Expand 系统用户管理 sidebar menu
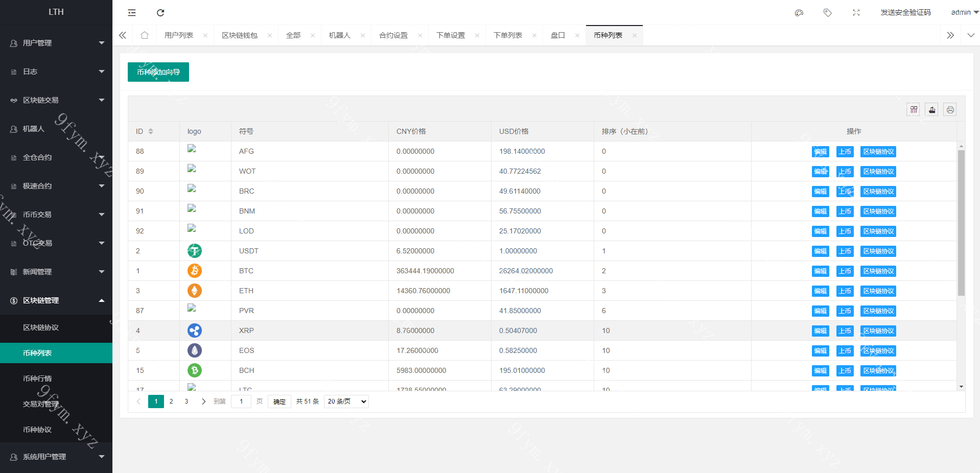 pyautogui.click(x=56, y=457)
